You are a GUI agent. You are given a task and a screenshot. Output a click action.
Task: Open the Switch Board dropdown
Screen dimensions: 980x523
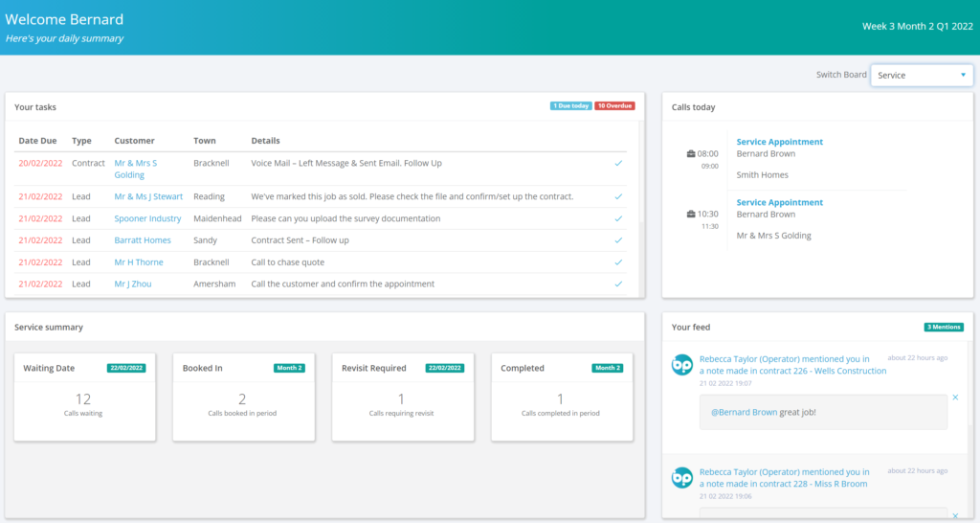pos(922,75)
